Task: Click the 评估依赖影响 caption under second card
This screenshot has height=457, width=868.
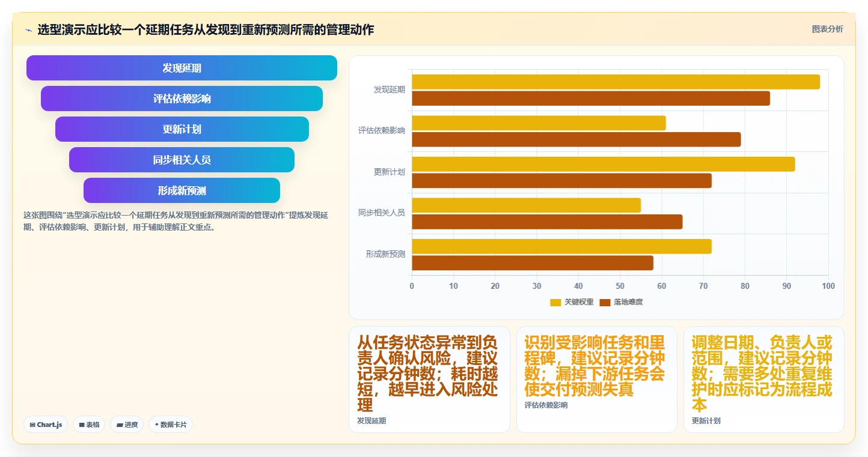Action: click(546, 405)
